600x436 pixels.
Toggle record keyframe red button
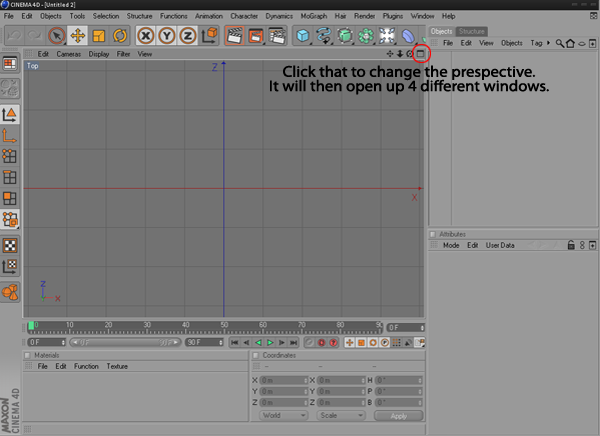(321, 343)
